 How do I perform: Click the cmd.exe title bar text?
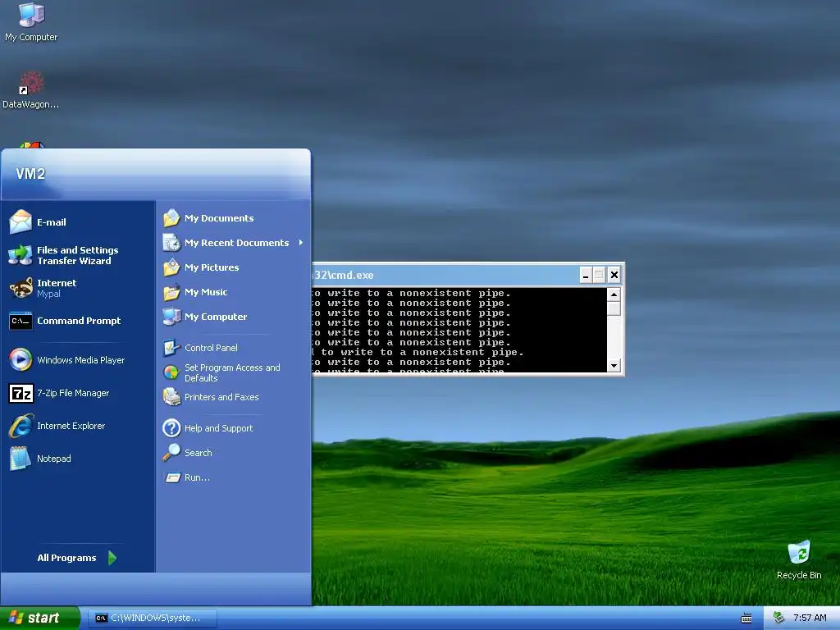click(344, 276)
